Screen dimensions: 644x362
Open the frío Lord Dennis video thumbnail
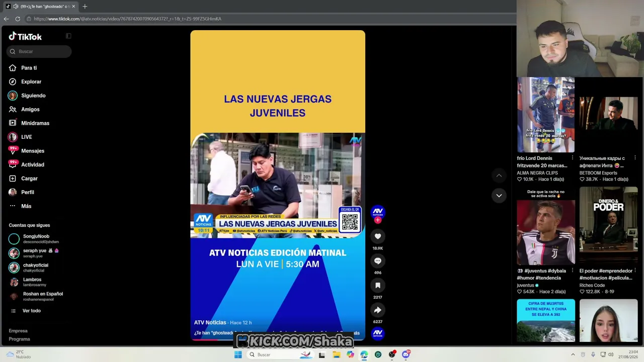coord(546,115)
